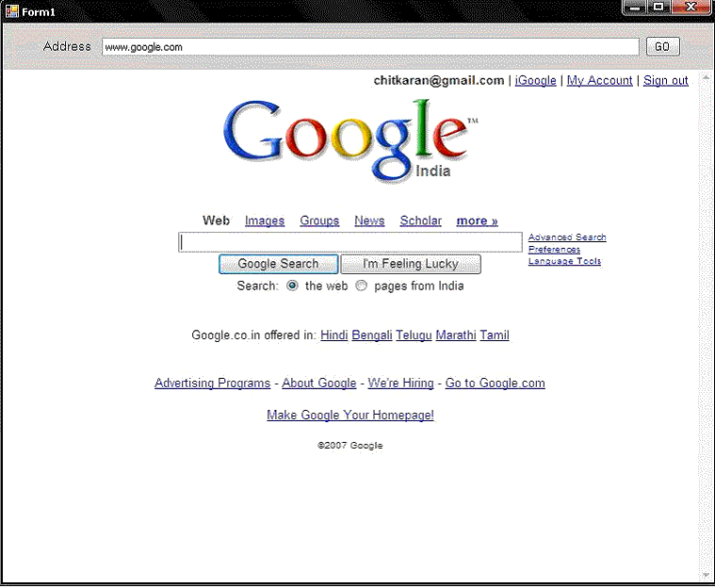Select the Web search tab
Viewport: 715px width, 588px height.
[x=216, y=220]
